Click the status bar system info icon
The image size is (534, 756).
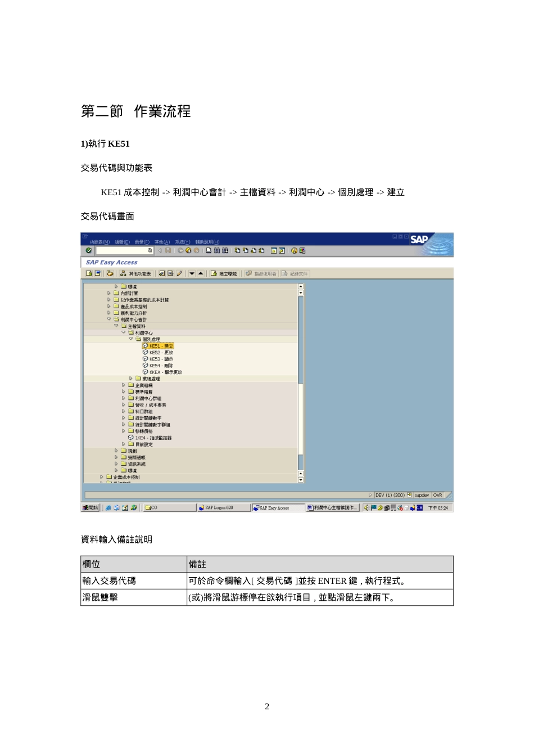click(x=409, y=495)
